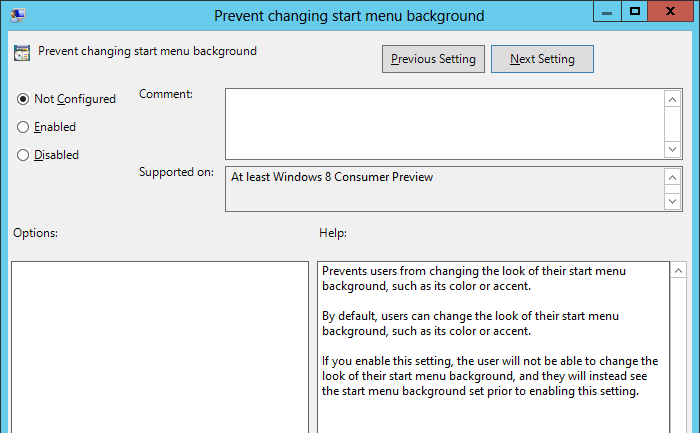The height and width of the screenshot is (433, 700).
Task: Select the Enabled radio option
Action: point(24,127)
